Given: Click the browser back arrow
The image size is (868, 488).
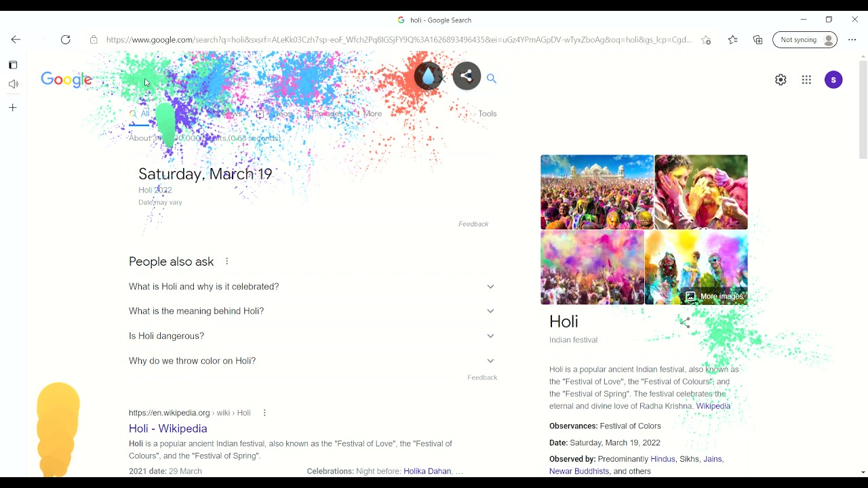Looking at the screenshot, I should pyautogui.click(x=16, y=40).
